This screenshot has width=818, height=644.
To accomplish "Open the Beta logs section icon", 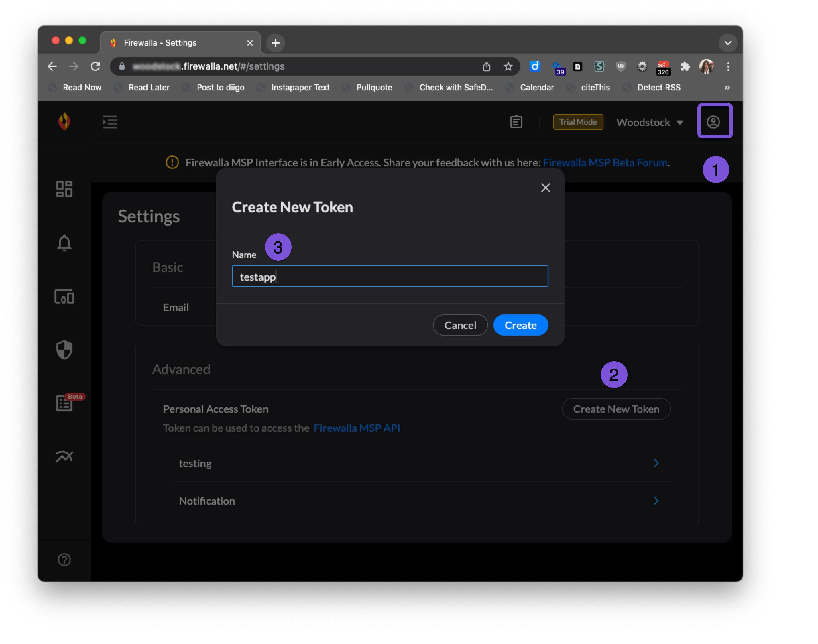I will click(x=64, y=403).
